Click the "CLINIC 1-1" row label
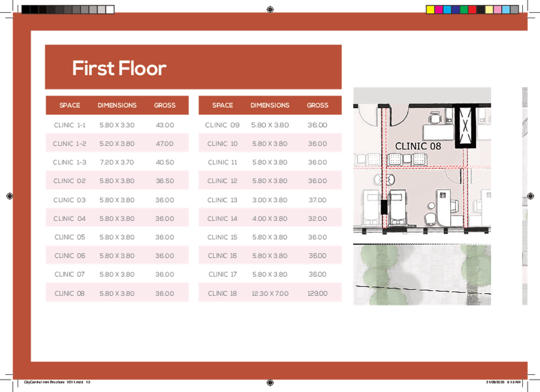The image size is (540, 392). (x=70, y=125)
